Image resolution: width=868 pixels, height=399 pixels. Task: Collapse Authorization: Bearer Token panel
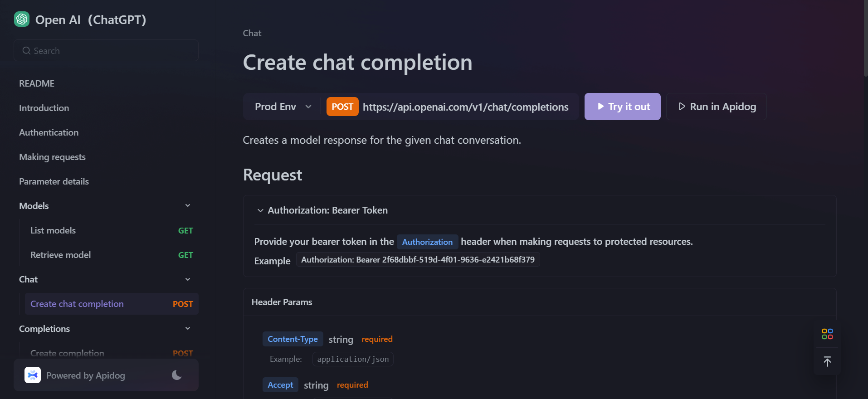click(260, 210)
